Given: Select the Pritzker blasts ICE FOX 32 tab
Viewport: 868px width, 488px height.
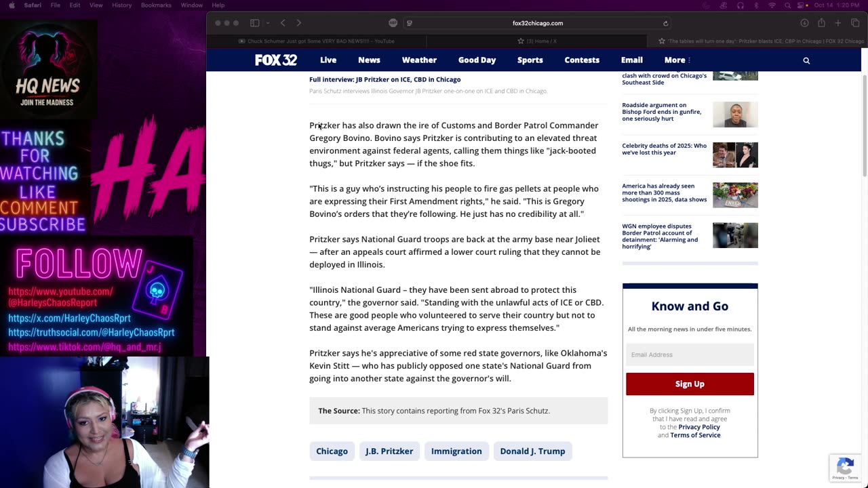Looking at the screenshot, I should pos(757,41).
